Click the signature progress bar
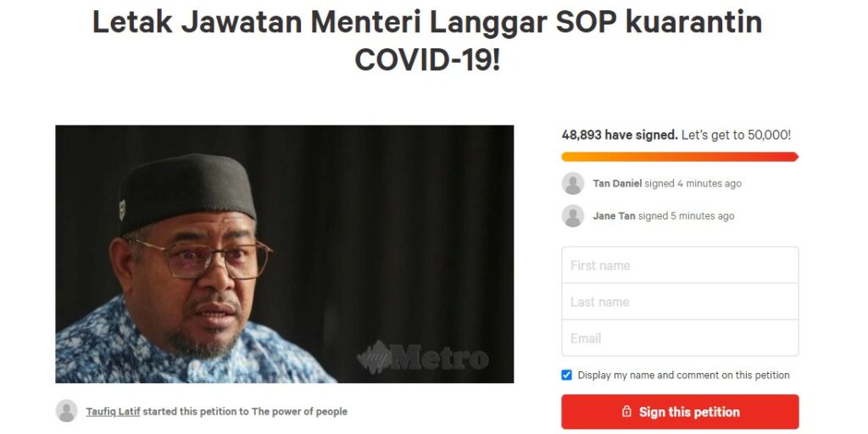The height and width of the screenshot is (434, 868). pyautogui.click(x=680, y=157)
